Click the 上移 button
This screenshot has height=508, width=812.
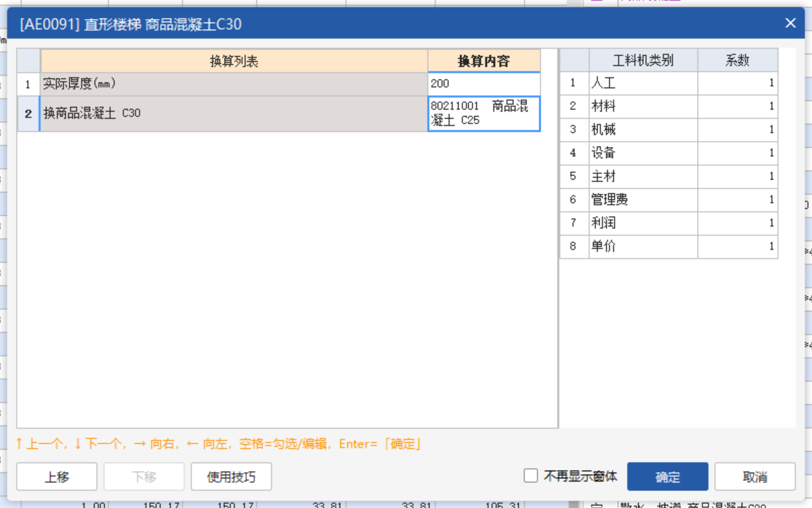pyautogui.click(x=57, y=477)
